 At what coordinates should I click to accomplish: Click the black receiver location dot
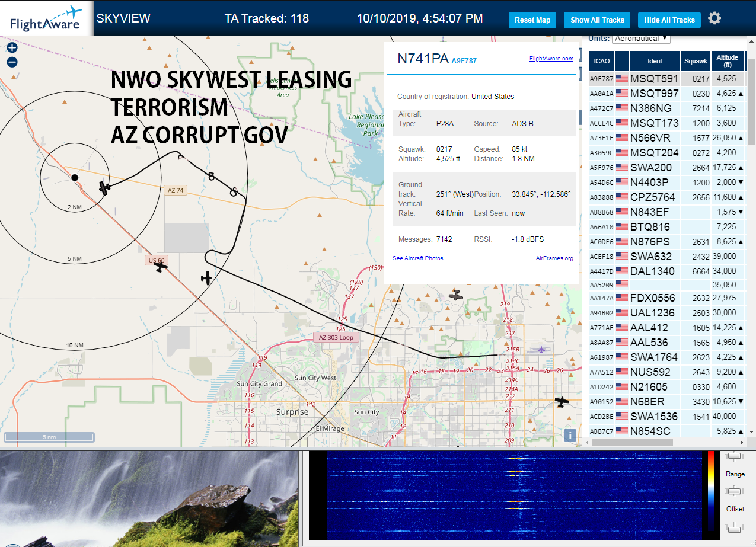pos(75,177)
